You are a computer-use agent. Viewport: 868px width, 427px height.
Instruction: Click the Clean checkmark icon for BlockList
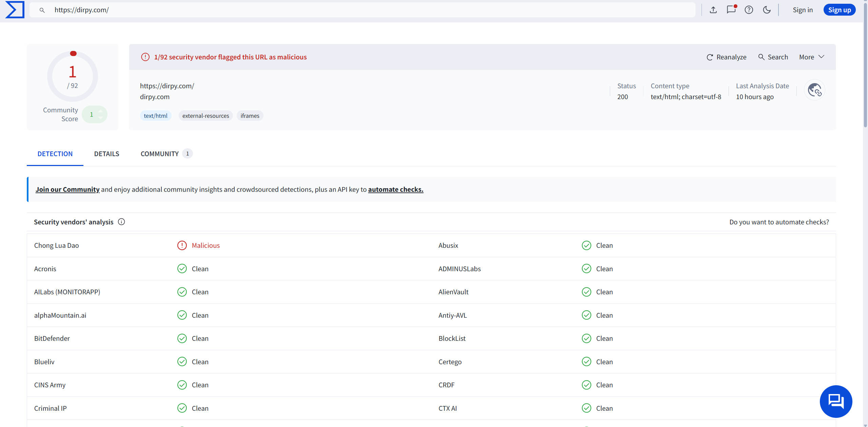(587, 338)
